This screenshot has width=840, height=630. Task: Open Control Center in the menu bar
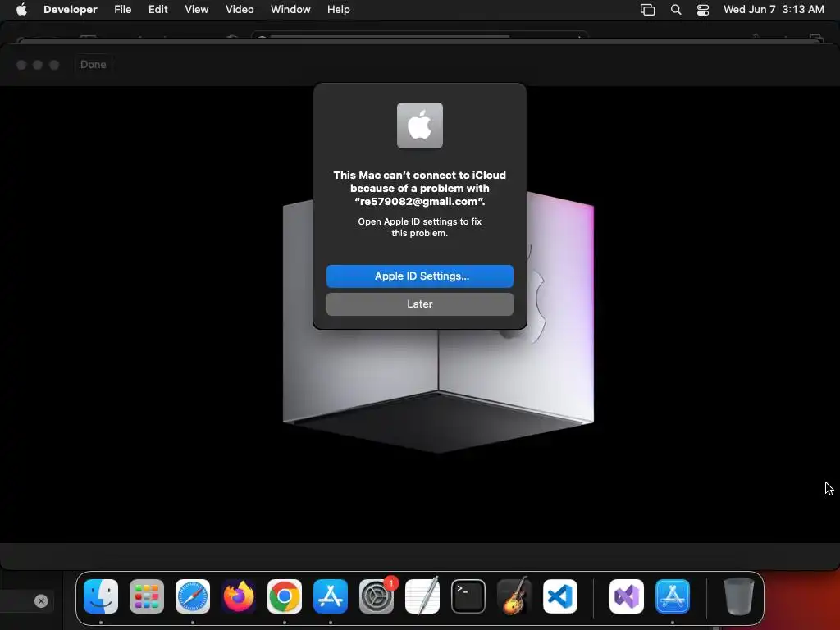click(x=703, y=10)
